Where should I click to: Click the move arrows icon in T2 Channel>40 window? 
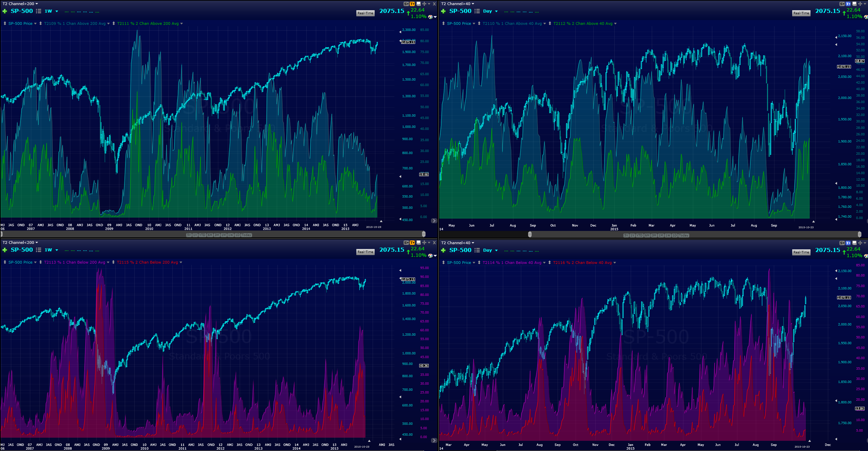point(860,4)
